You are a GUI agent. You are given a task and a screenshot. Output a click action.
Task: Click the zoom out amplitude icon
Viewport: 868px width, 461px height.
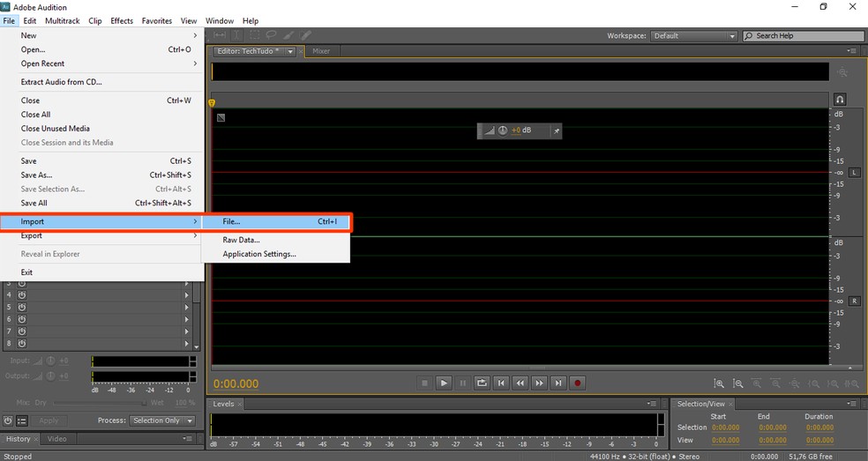738,383
